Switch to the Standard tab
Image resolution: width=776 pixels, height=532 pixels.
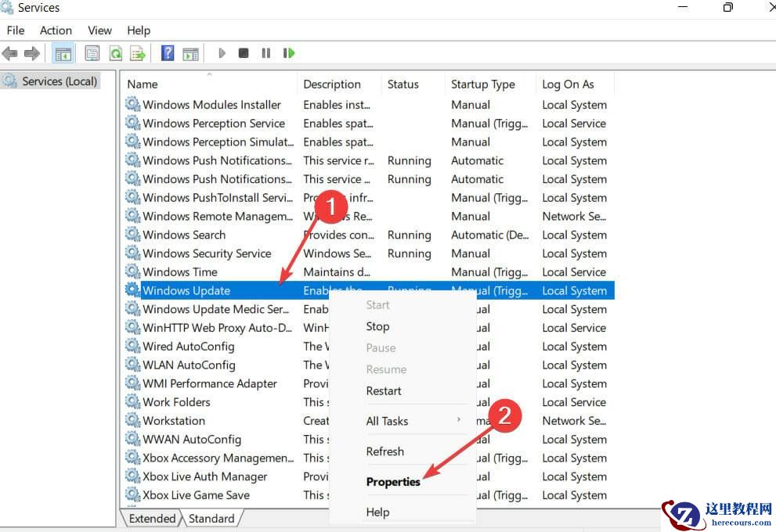pos(211,518)
